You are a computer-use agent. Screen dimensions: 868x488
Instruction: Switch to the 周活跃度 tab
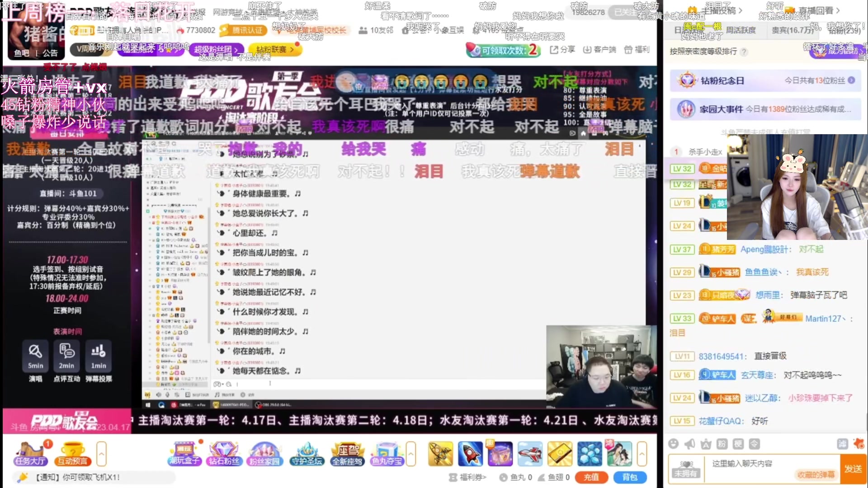741,30
